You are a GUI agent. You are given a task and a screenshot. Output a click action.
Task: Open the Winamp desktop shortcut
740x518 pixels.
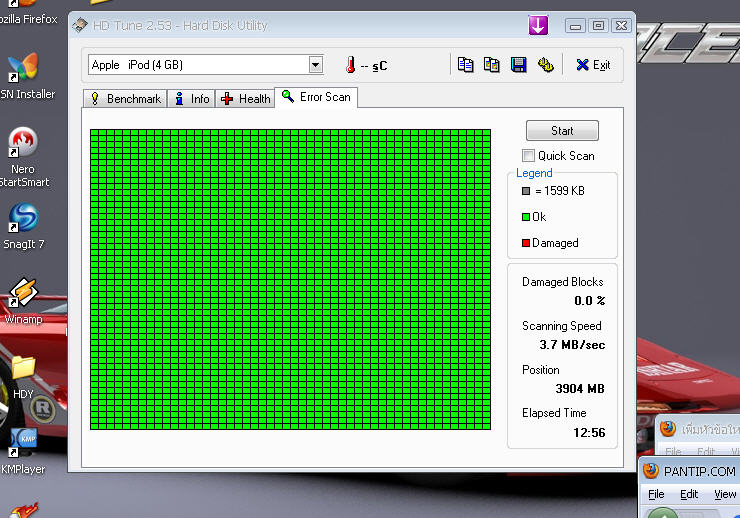[x=22, y=293]
